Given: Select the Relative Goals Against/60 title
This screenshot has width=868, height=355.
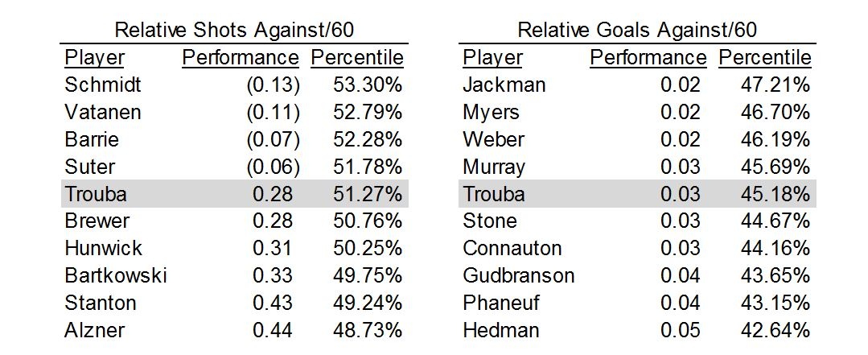Looking at the screenshot, I should pos(636,30).
